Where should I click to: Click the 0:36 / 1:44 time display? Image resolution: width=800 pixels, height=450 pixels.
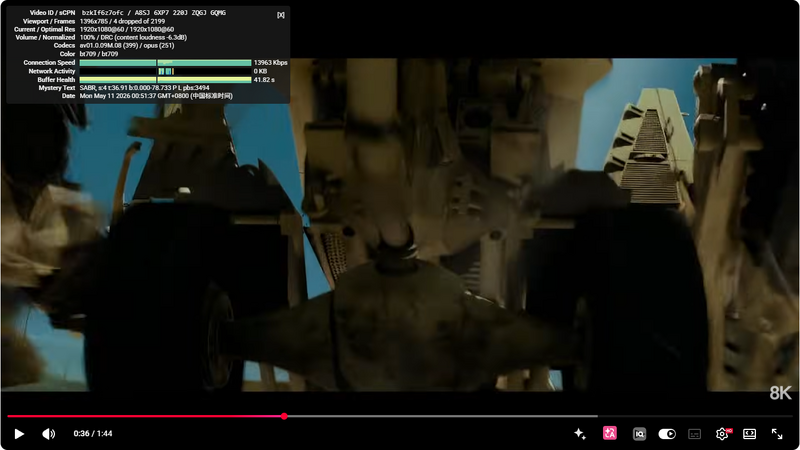pyautogui.click(x=93, y=434)
